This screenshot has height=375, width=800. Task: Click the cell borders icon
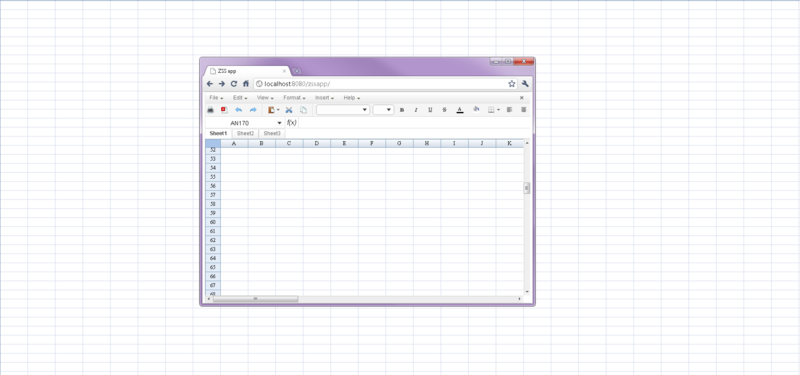coord(491,110)
